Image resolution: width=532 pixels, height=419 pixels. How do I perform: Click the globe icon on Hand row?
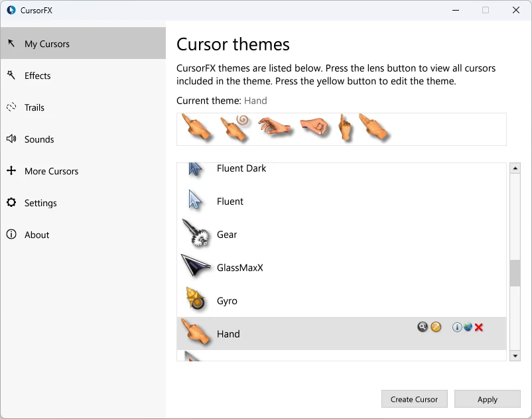(468, 327)
